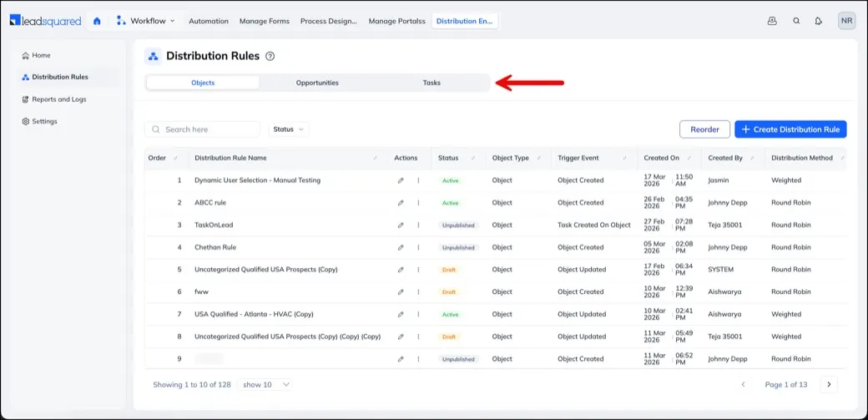Click the Reorder button
The image size is (868, 420).
[x=704, y=129]
